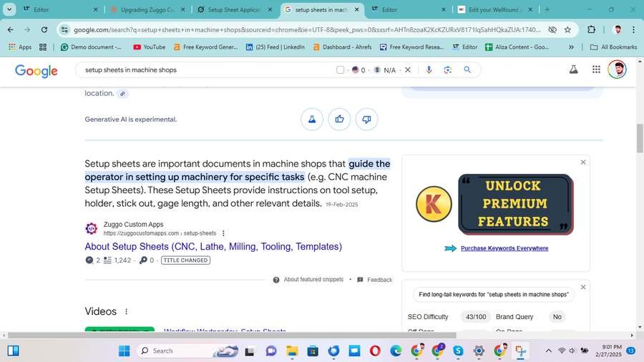Open Dashboard - Ahrefs bookmark
644x362 pixels.
(x=342, y=47)
